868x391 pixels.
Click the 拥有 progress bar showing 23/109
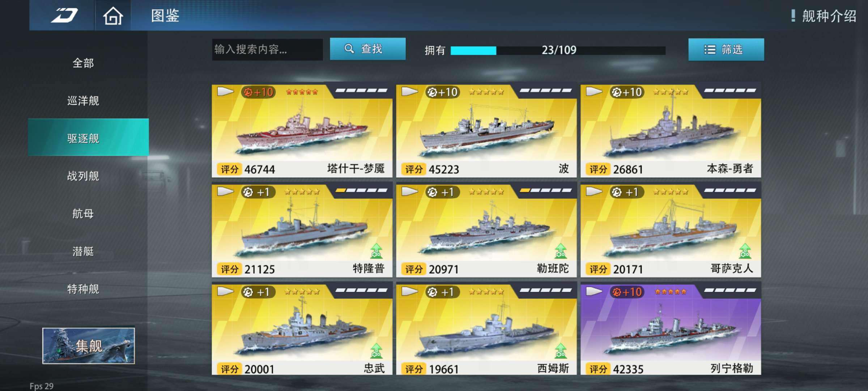coord(558,50)
